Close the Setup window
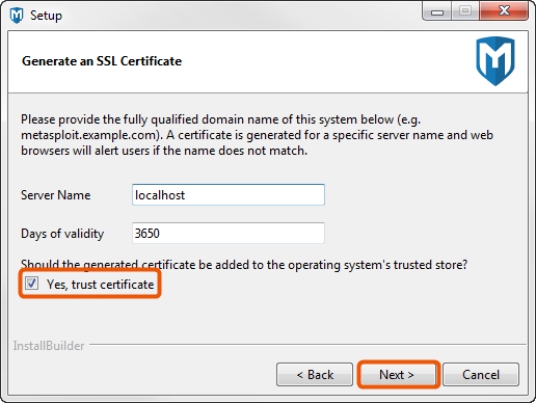537x404 pixels. [x=504, y=12]
